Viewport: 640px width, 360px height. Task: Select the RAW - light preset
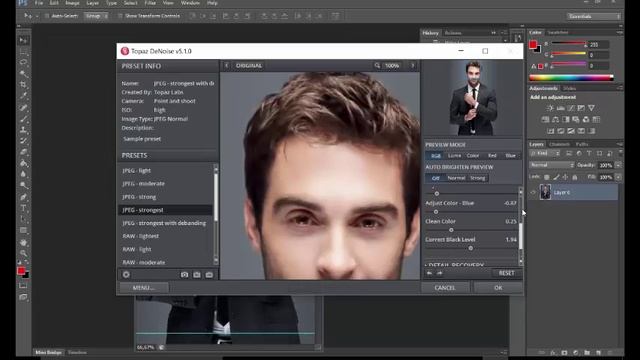coord(137,249)
